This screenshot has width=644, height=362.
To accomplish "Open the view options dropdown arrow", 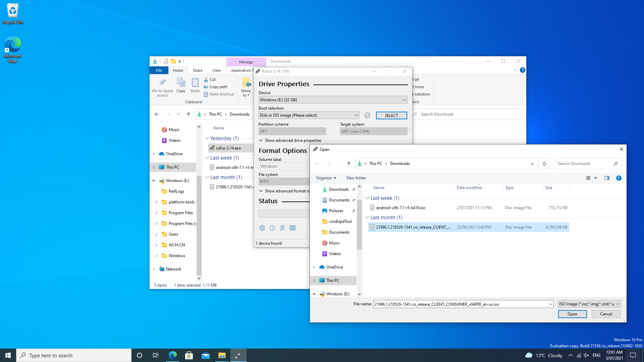I will tap(596, 178).
